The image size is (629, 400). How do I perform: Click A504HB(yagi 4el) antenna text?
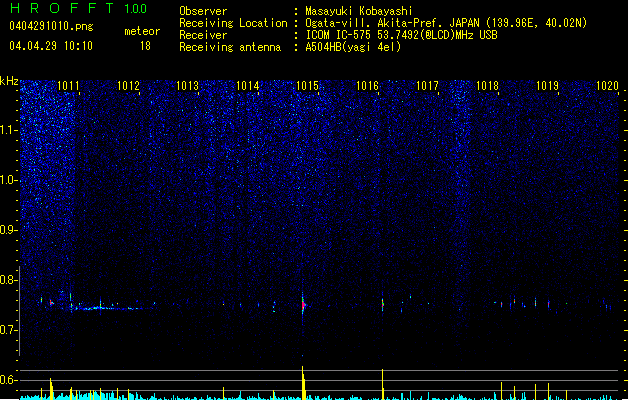[353, 47]
